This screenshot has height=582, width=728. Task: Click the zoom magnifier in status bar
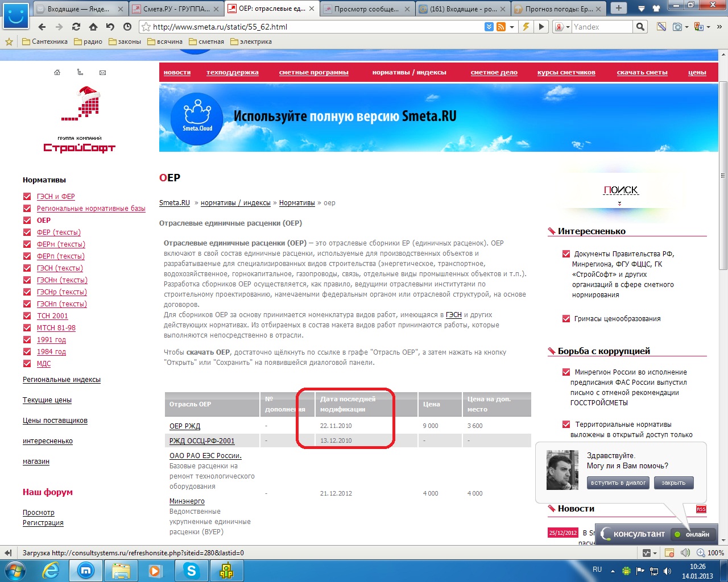(x=701, y=552)
